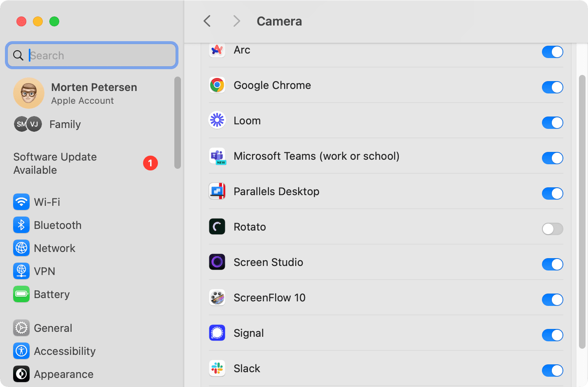
Task: Click the Parallels Desktop app icon
Action: tap(217, 191)
